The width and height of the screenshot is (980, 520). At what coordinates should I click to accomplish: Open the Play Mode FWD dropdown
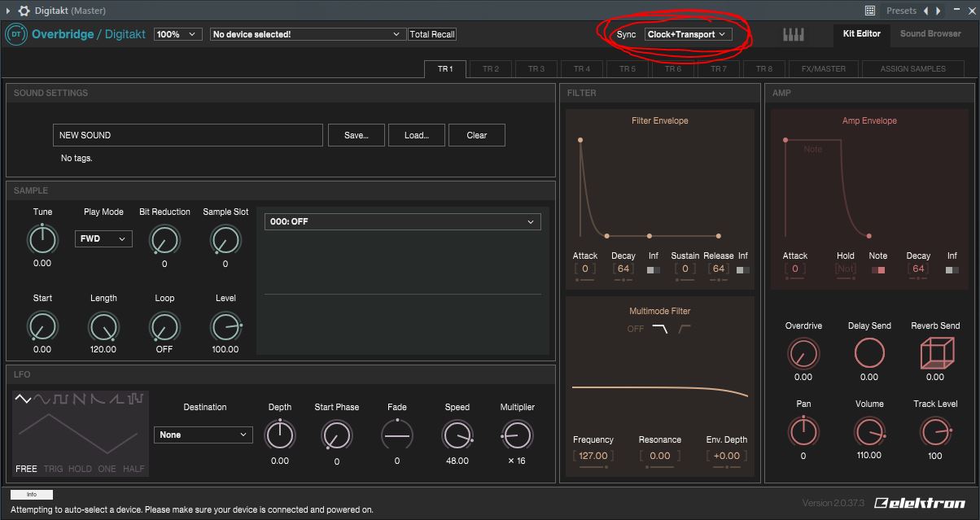[x=103, y=238]
